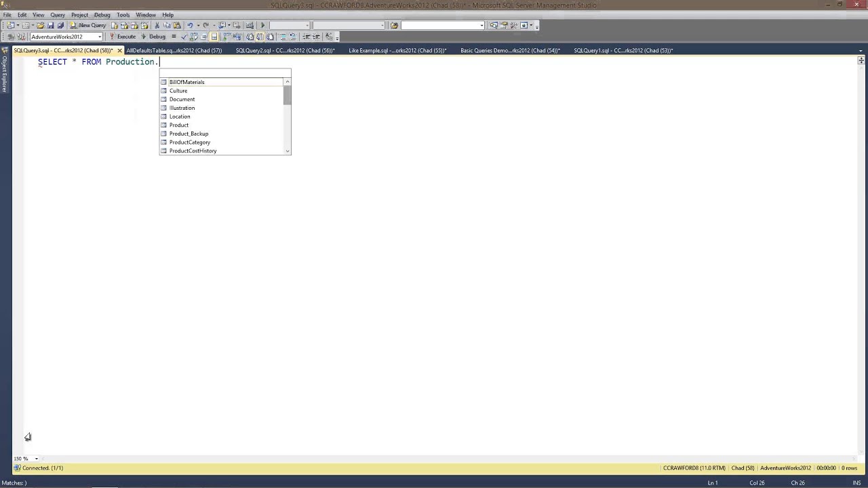
Task: Cancel executing query with the stop icon
Action: coord(174,37)
